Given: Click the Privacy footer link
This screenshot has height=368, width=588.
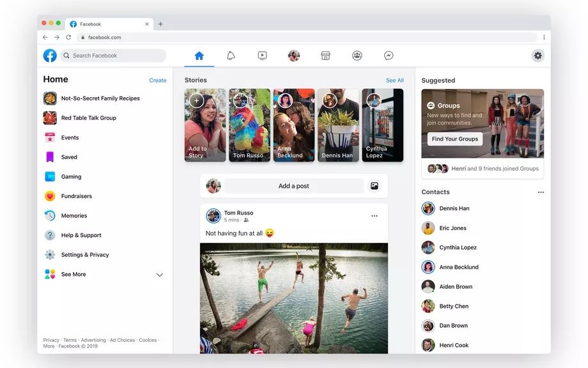Looking at the screenshot, I should (x=51, y=340).
